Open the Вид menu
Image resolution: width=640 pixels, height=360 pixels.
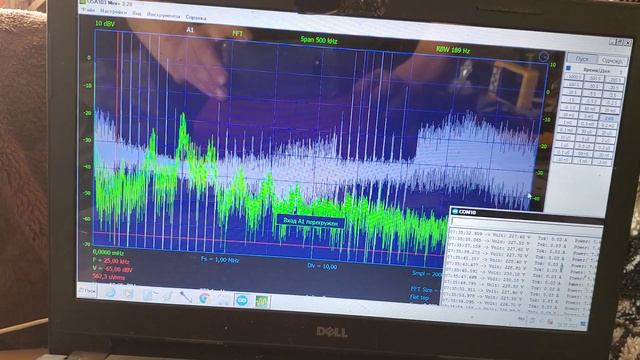pyautogui.click(x=136, y=13)
